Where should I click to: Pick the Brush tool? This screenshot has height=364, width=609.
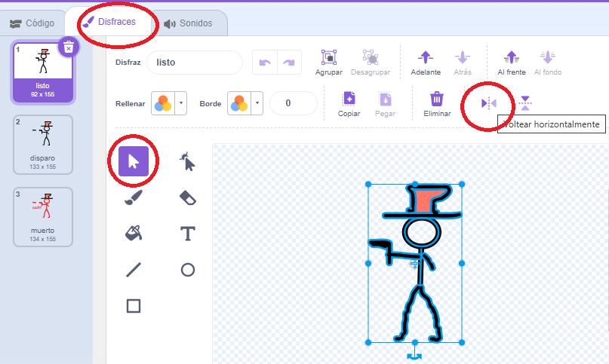click(x=134, y=197)
